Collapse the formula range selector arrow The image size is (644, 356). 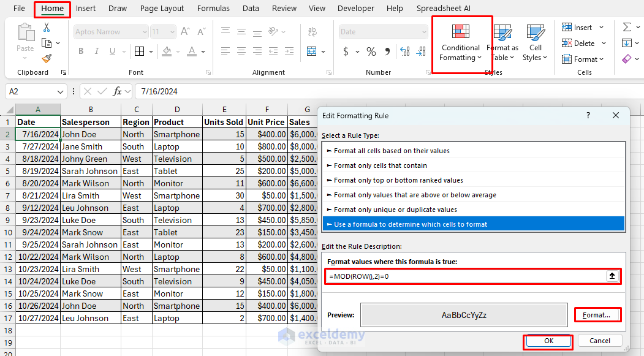pos(611,276)
